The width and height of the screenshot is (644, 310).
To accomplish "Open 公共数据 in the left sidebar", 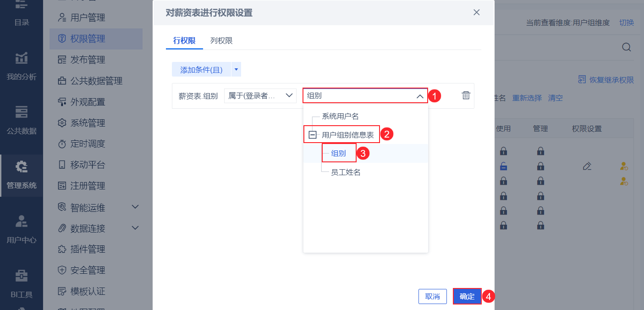I will pyautogui.click(x=22, y=121).
